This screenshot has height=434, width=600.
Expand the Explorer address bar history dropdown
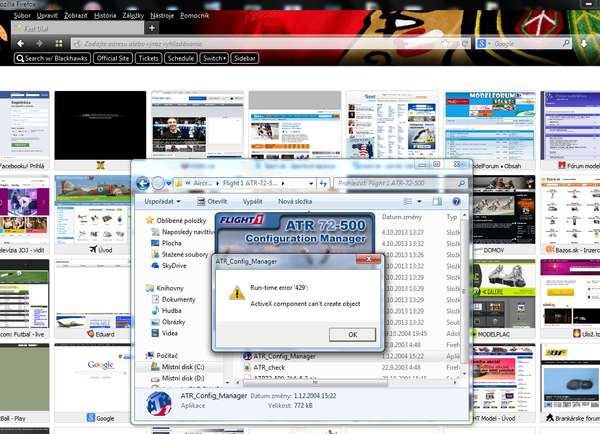pos(311,184)
